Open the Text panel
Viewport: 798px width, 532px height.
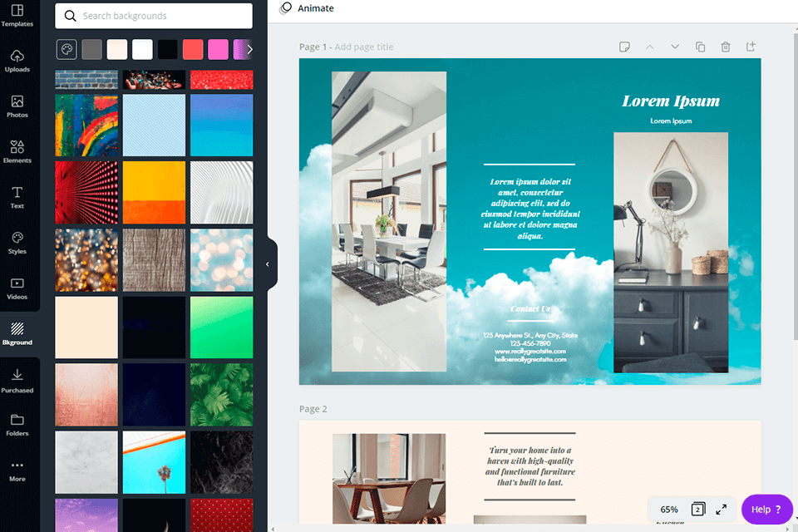coord(17,195)
